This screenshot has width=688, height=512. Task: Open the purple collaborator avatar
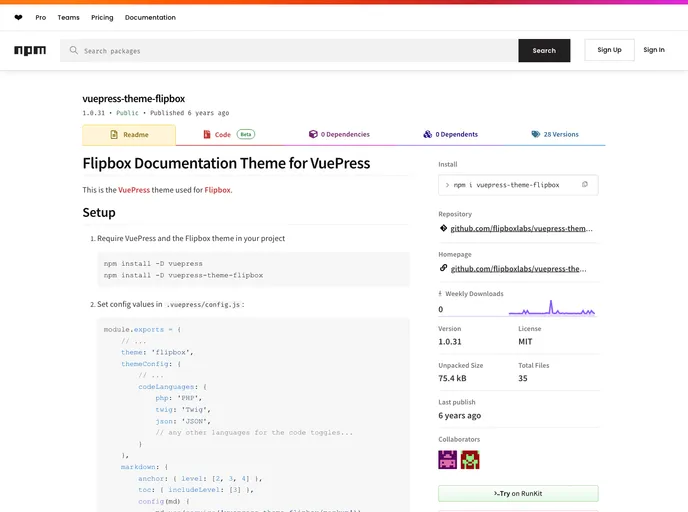(x=448, y=460)
